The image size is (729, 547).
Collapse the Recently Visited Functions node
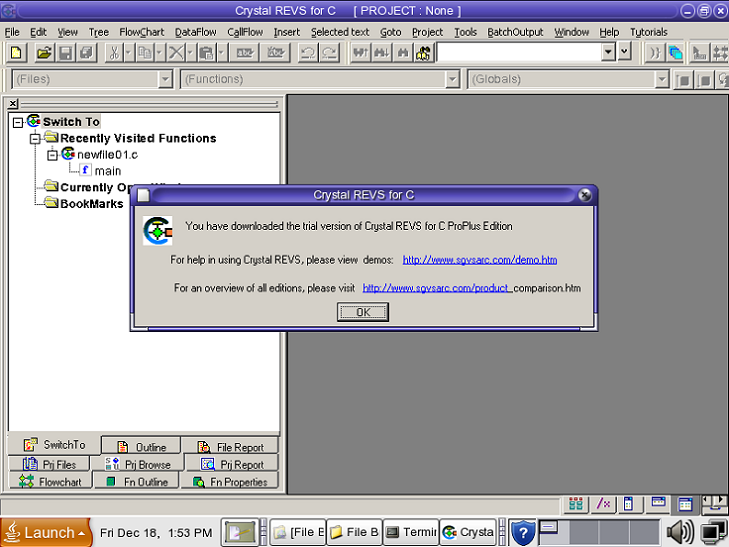pyautogui.click(x=35, y=139)
